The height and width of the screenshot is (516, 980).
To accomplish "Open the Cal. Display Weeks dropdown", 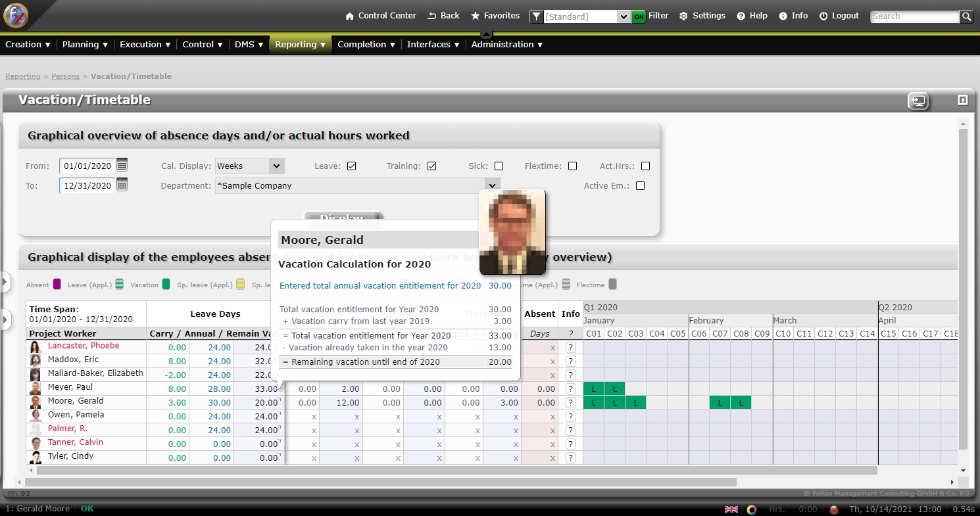I will (249, 166).
